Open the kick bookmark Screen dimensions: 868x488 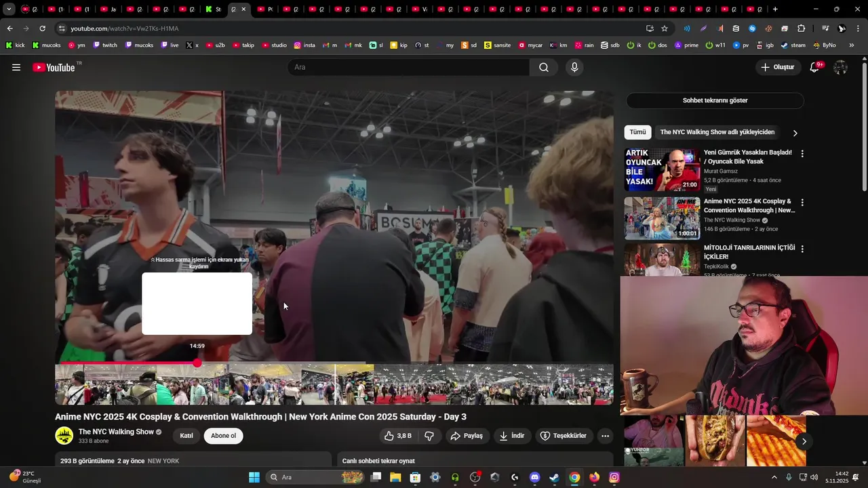pyautogui.click(x=15, y=45)
